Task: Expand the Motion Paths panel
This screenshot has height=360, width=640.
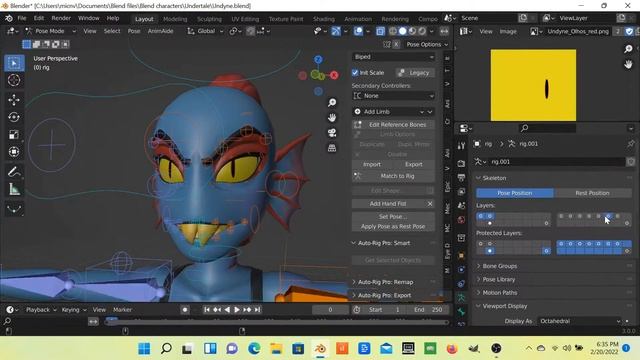Action: click(x=500, y=293)
